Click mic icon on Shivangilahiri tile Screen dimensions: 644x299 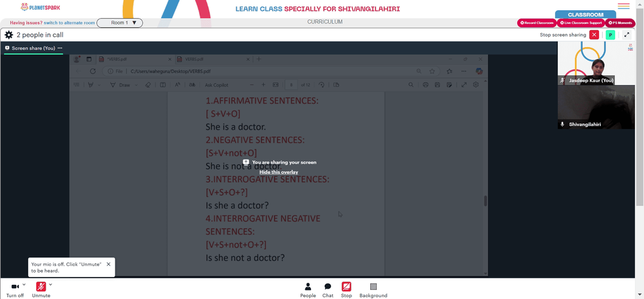pyautogui.click(x=563, y=124)
